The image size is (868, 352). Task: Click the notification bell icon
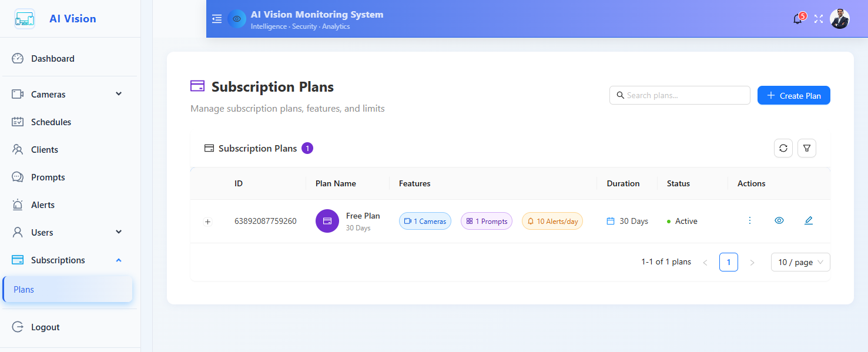797,19
